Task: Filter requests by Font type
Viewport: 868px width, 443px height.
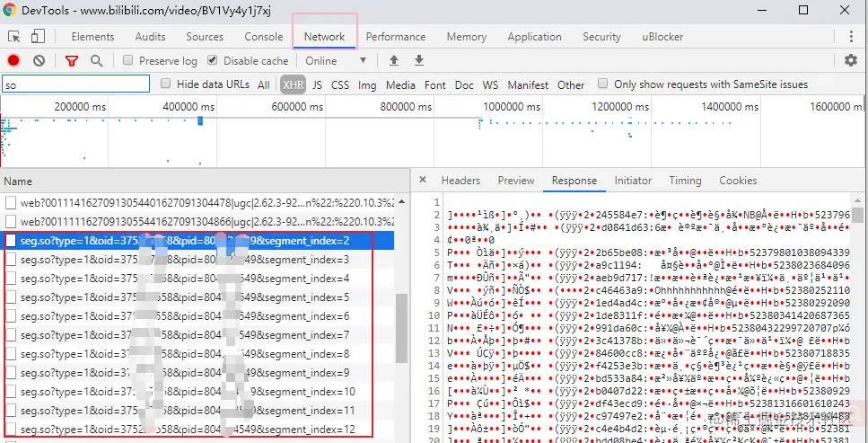Action: (x=435, y=84)
